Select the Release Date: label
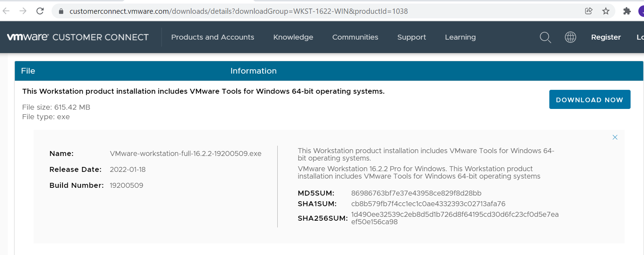The height and width of the screenshot is (255, 644). click(x=76, y=169)
